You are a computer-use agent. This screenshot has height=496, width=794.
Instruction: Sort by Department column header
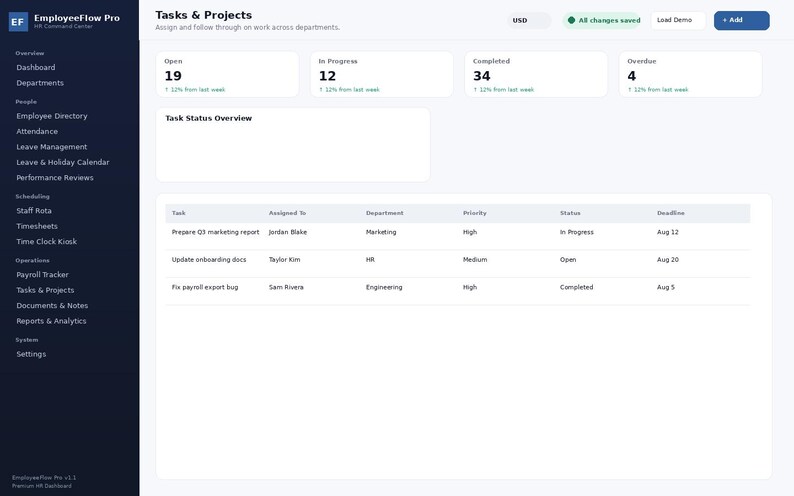(385, 213)
